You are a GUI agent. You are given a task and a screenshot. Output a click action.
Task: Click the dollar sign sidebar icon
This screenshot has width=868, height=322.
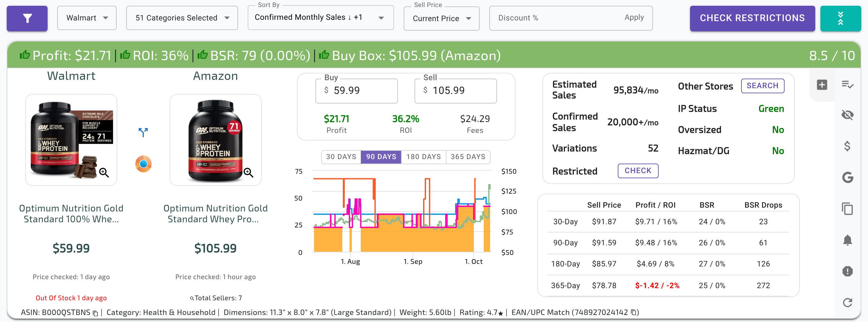point(848,146)
